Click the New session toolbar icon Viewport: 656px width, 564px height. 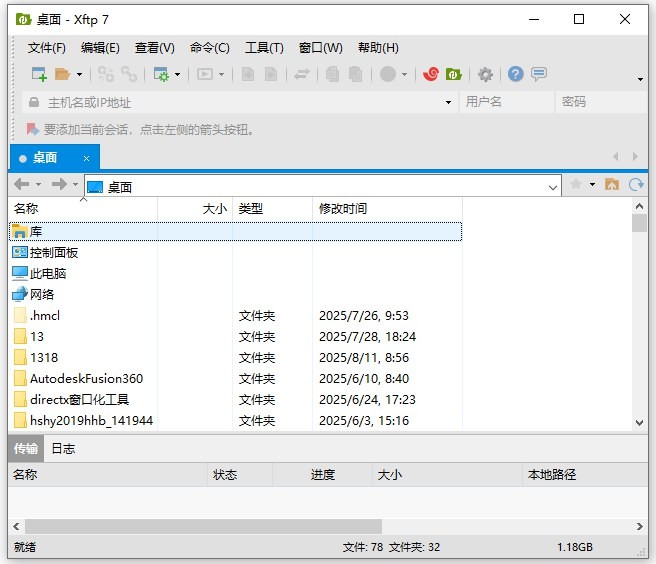point(39,74)
